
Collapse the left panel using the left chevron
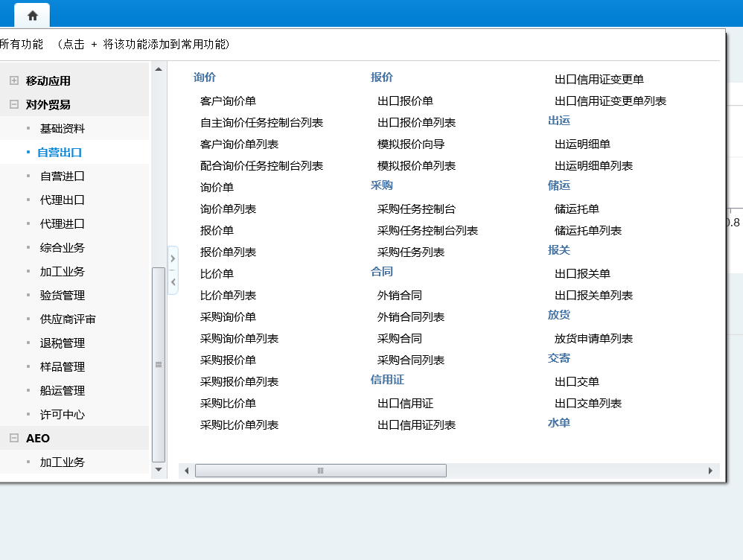coord(173,281)
